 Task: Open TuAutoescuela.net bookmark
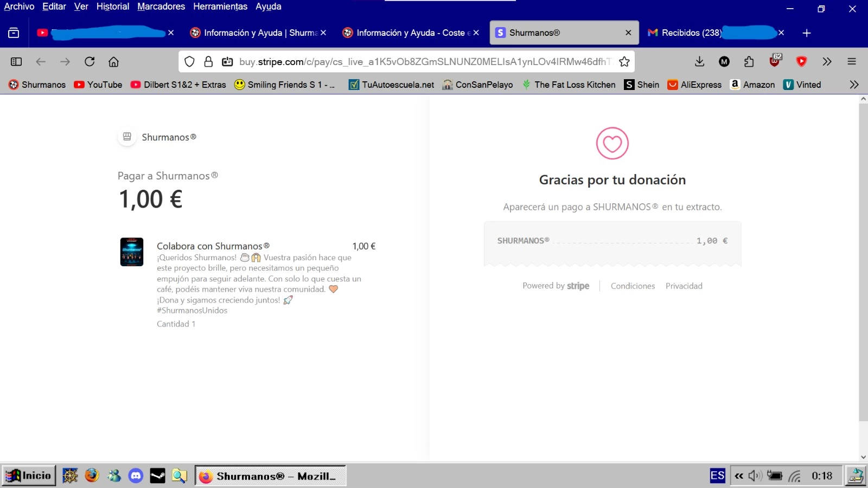pos(392,85)
